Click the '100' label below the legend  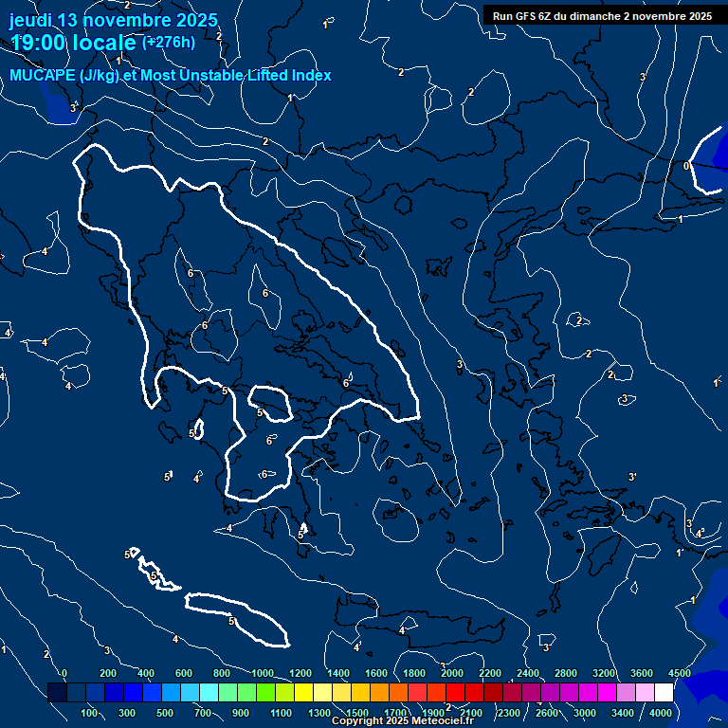click(x=89, y=713)
